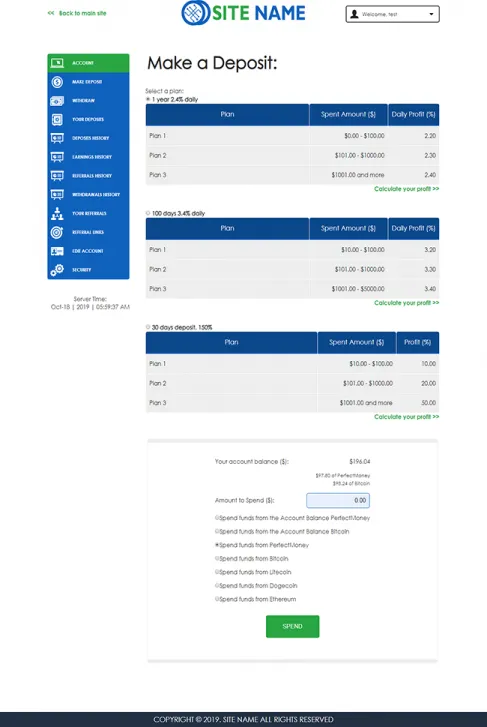Viewport: 487px width, 727px height.
Task: Open Calculate your profit under 1 year plan
Action: [x=406, y=189]
